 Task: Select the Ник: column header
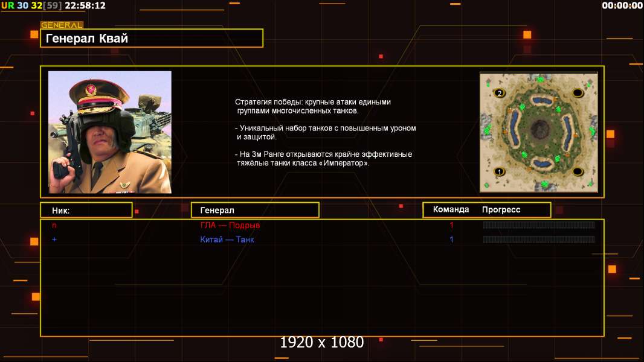86,211
